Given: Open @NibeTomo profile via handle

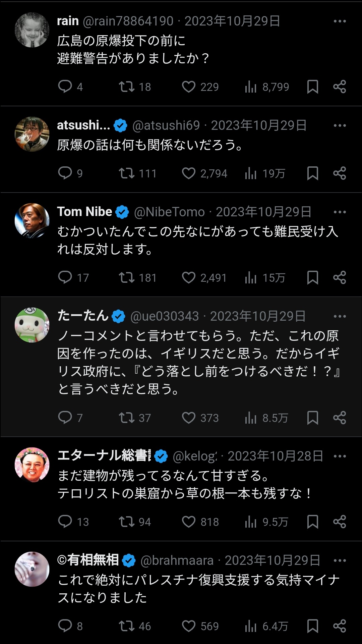Looking at the screenshot, I should click(x=169, y=212).
